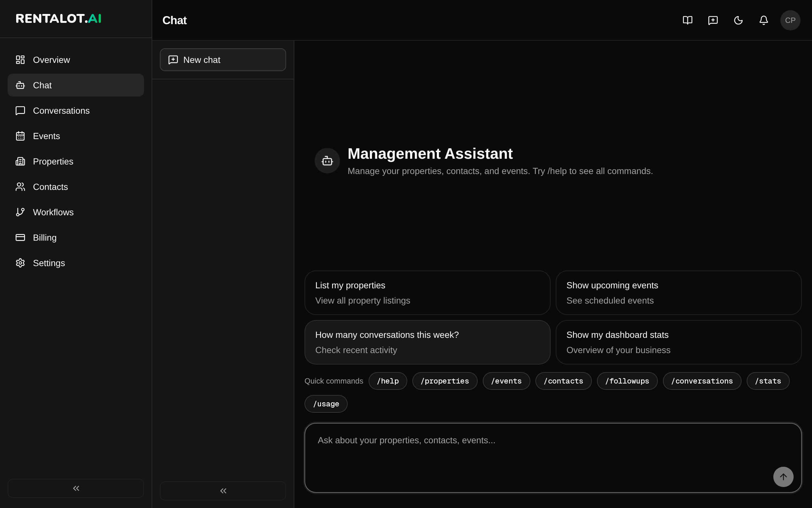Click the RENTALOT.AI logo
The width and height of the screenshot is (812, 508).
tap(58, 18)
